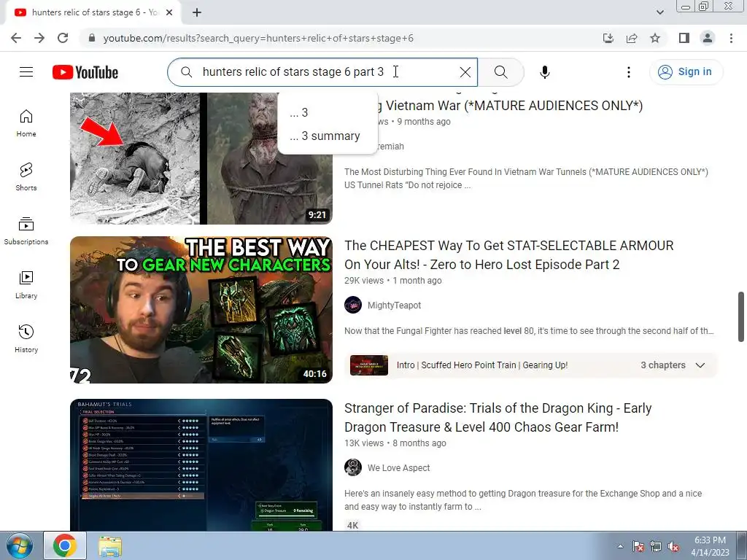Click the muted volume tray icon
Image resolution: width=747 pixels, height=560 pixels.
coord(673,546)
